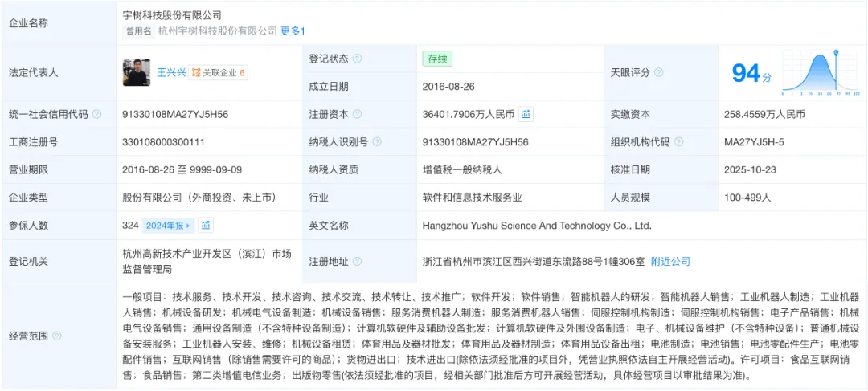
Task: Click the 附近公司 nearby companies link
Action: click(x=670, y=261)
